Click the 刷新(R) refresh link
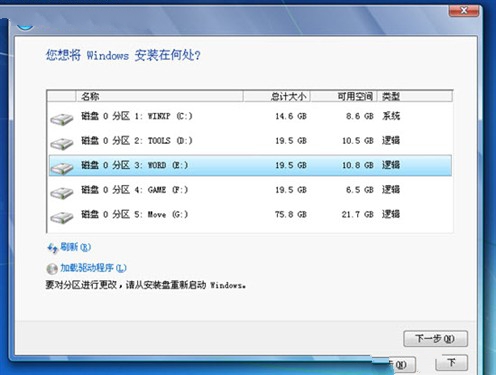 click(x=75, y=247)
